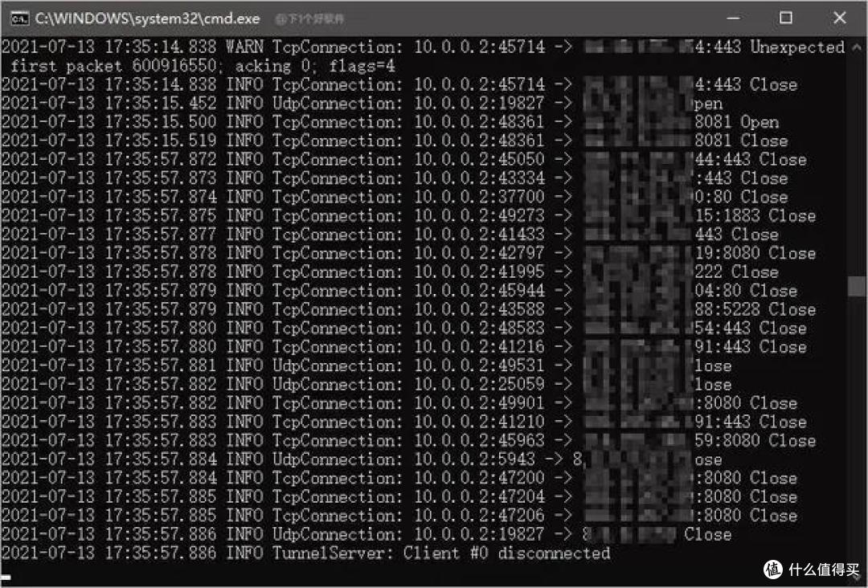
Task: Click source address 10.0.0.2:43588
Action: [x=479, y=310]
